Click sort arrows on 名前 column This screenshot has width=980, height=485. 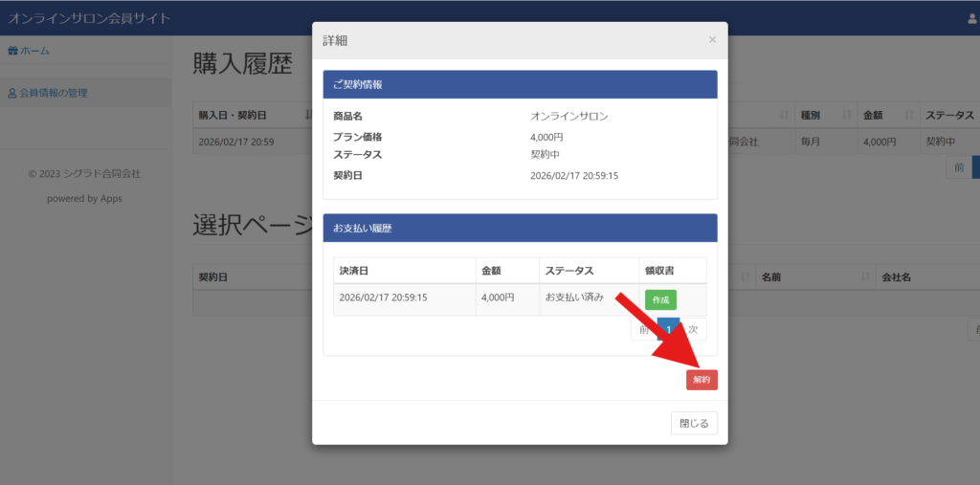(864, 277)
